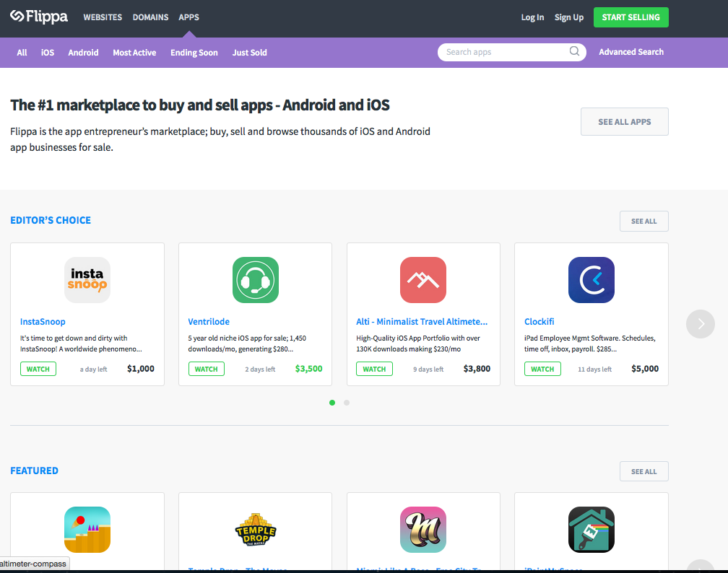Image resolution: width=728 pixels, height=573 pixels.
Task: Click the Featured heading
Action: coord(35,471)
